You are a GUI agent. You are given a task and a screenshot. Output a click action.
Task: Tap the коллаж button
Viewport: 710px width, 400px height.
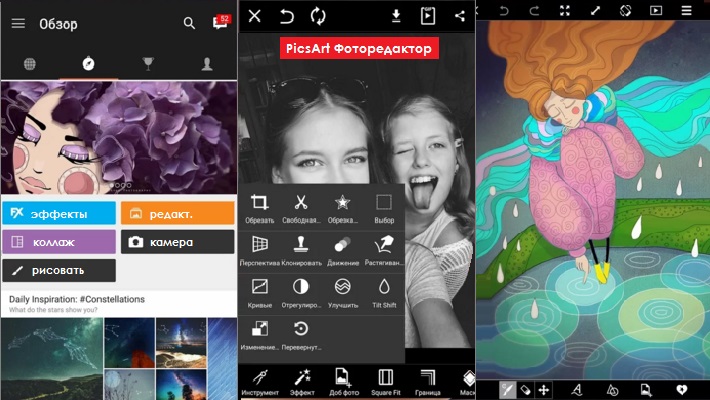(x=59, y=242)
